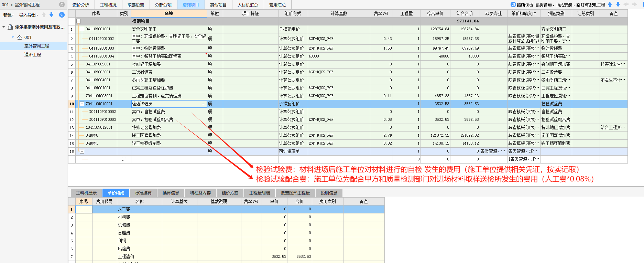Collapse the 001 tree node
The height and width of the screenshot is (263, 644).
point(13,37)
